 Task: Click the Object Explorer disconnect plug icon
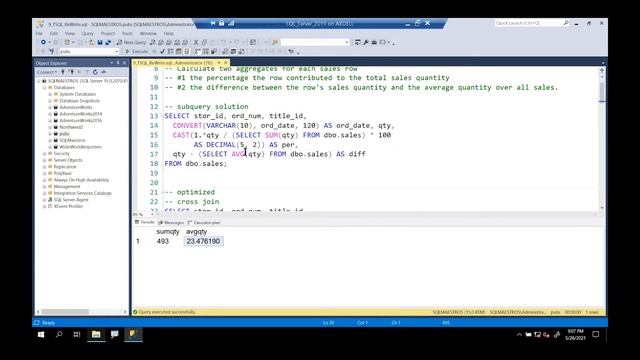click(x=71, y=72)
